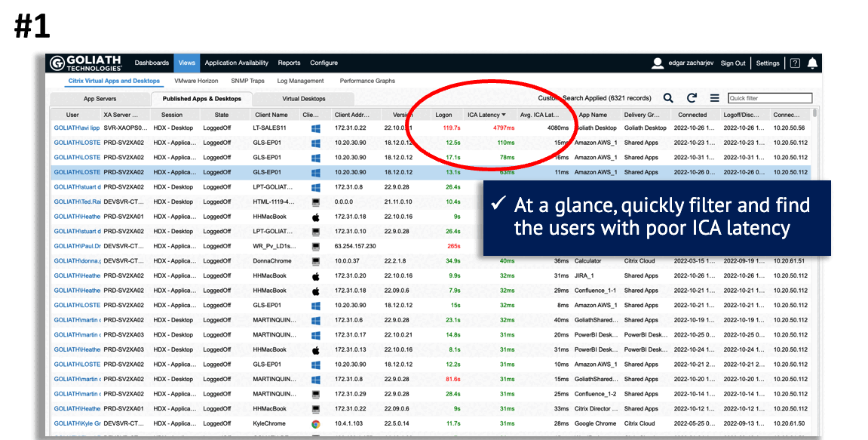Image resolution: width=868 pixels, height=440 pixels.
Task: Click into the Quick filter field
Action: (x=770, y=98)
